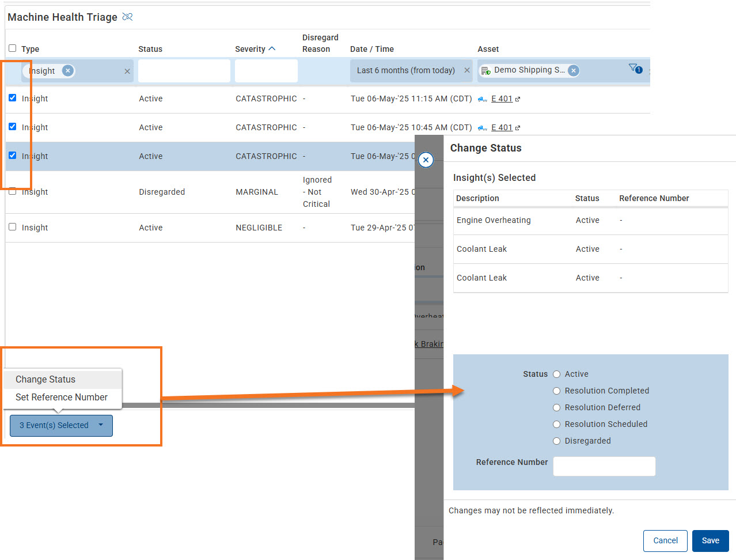This screenshot has height=560, width=736.
Task: Click the first Coolant Leak row
Action: pos(591,249)
